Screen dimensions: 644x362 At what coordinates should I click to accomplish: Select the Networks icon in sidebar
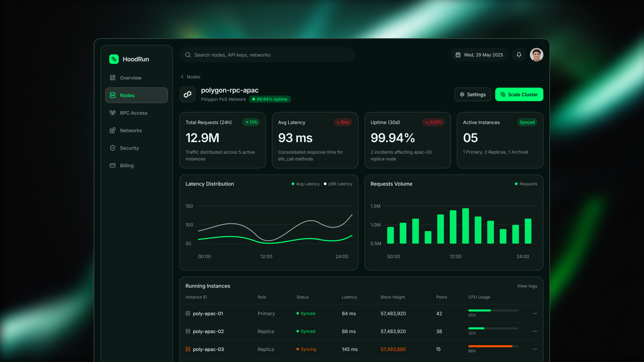(x=113, y=130)
